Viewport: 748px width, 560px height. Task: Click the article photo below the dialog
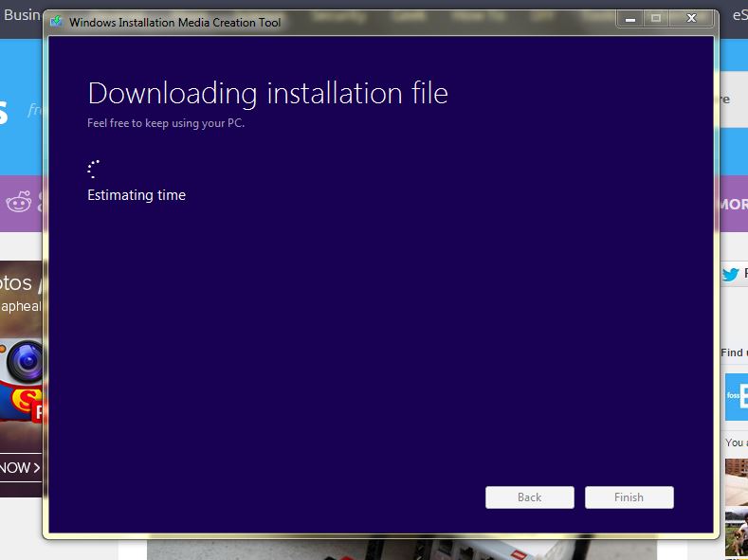tap(398, 550)
